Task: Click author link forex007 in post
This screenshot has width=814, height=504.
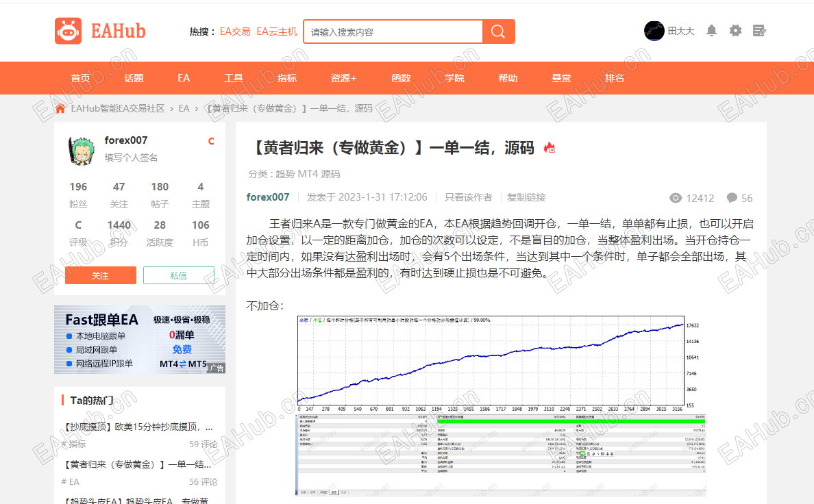Action: (x=268, y=197)
